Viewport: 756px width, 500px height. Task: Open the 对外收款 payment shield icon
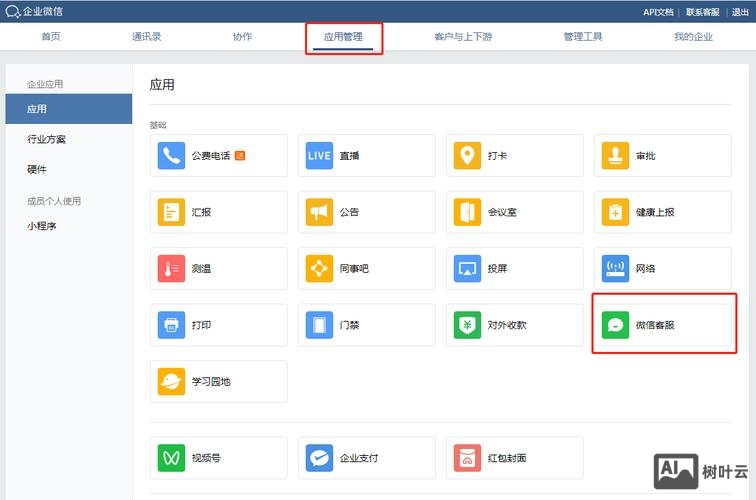tap(467, 324)
